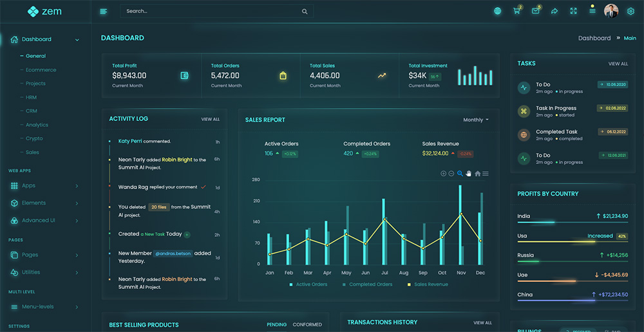Screen dimensions: 644x332
Task: Click View All in Activity Log
Action: coord(211,120)
